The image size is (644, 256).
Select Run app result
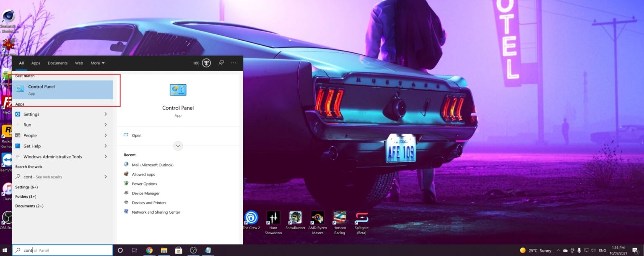click(62, 125)
